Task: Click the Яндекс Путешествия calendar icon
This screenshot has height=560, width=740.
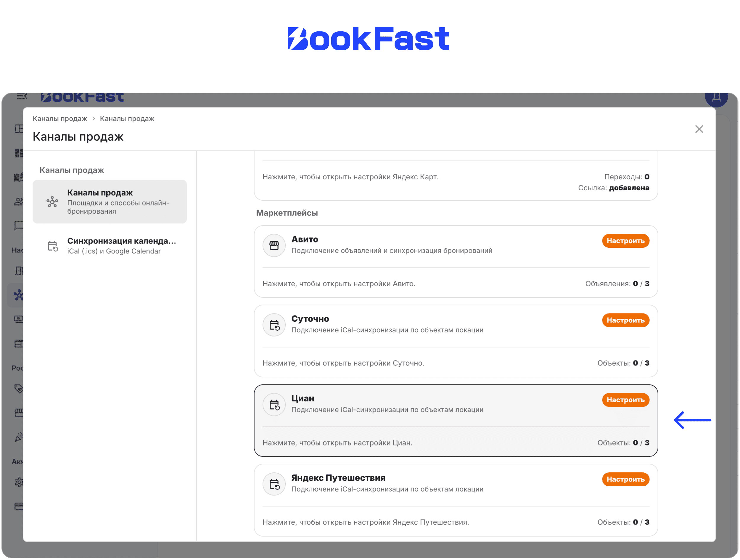Action: click(x=274, y=484)
